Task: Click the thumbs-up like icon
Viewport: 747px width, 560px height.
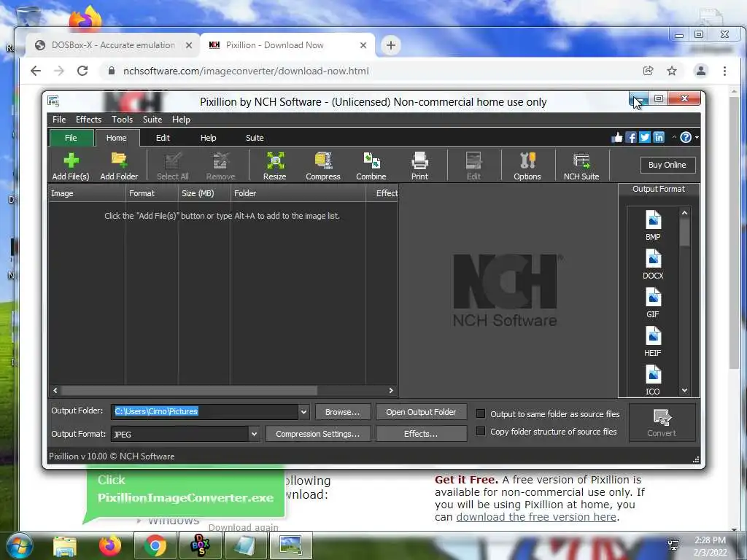Action: coord(617,138)
